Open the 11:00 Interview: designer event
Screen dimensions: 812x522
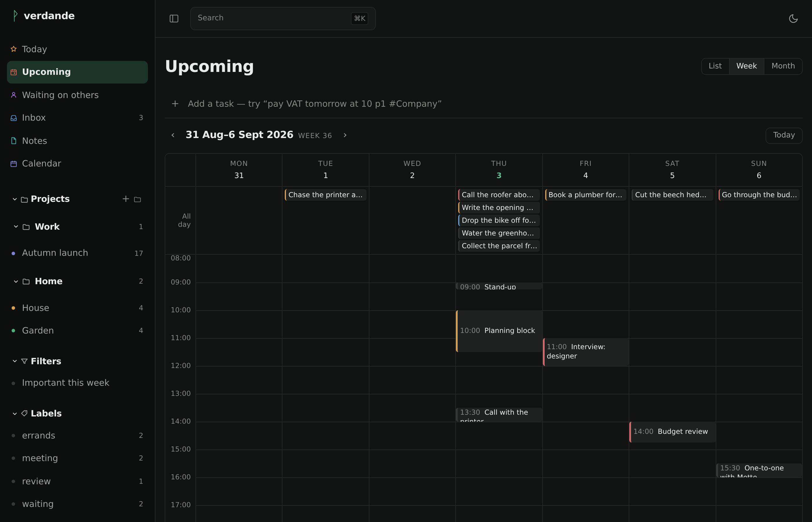pos(586,352)
